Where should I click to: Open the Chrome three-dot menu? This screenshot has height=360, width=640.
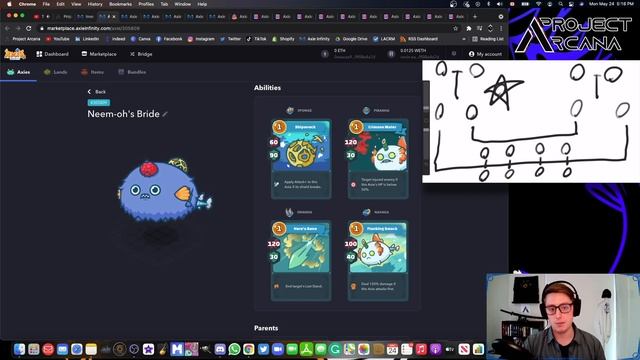(501, 28)
